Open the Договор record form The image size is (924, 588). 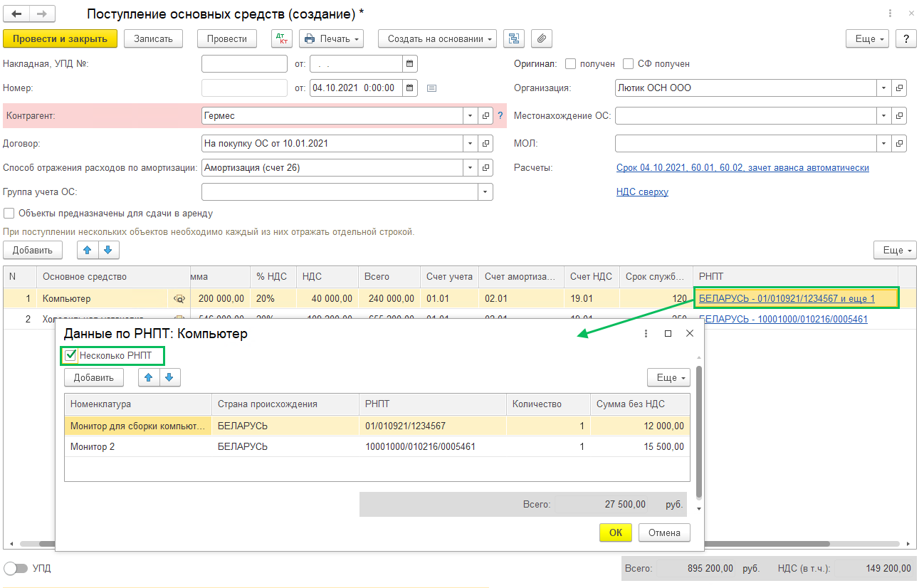(x=486, y=143)
